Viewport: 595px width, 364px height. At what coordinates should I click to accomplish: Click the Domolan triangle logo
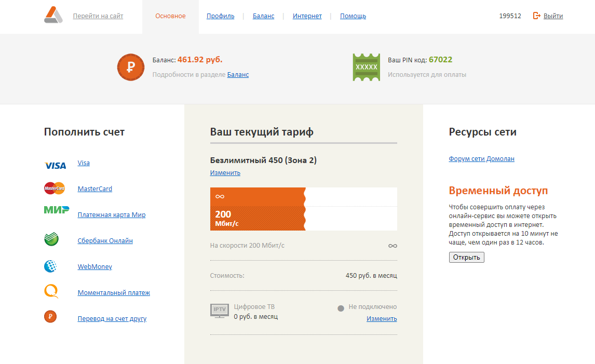53,15
